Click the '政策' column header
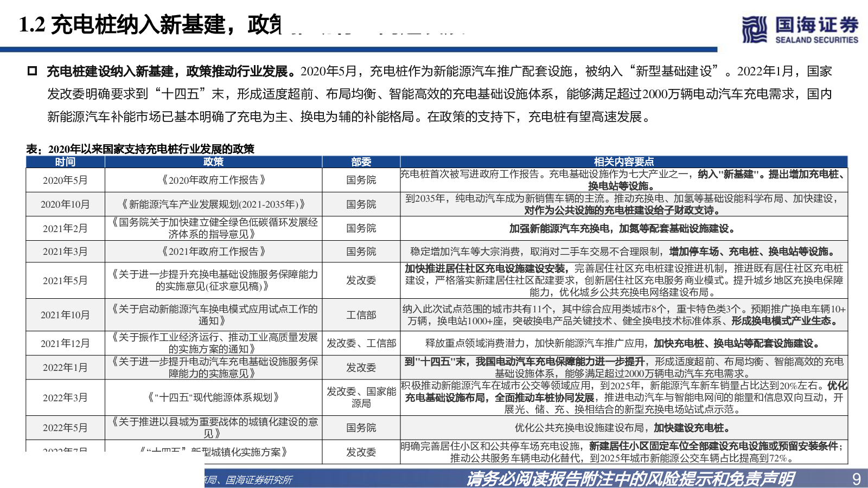This screenshot has width=868, height=488. point(213,162)
